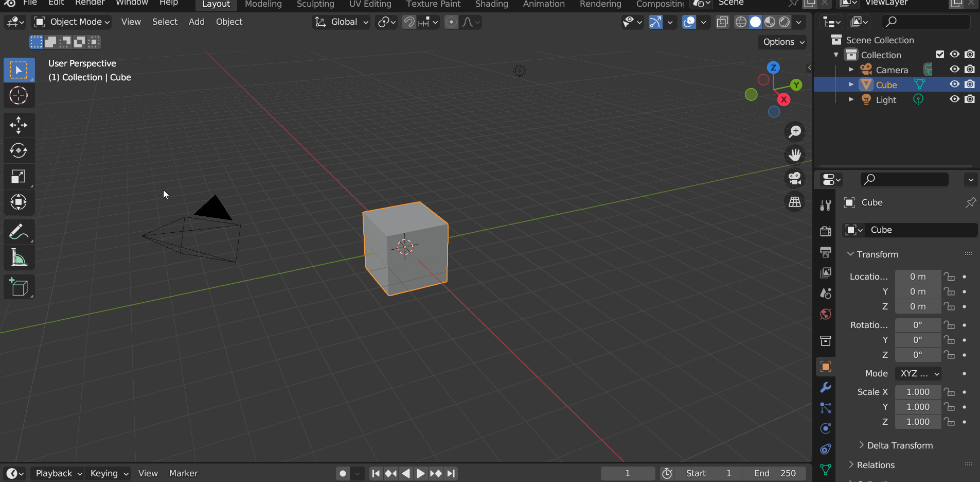Screen dimensions: 980x482
Task: Disable Cube in renders
Action: click(x=970, y=84)
